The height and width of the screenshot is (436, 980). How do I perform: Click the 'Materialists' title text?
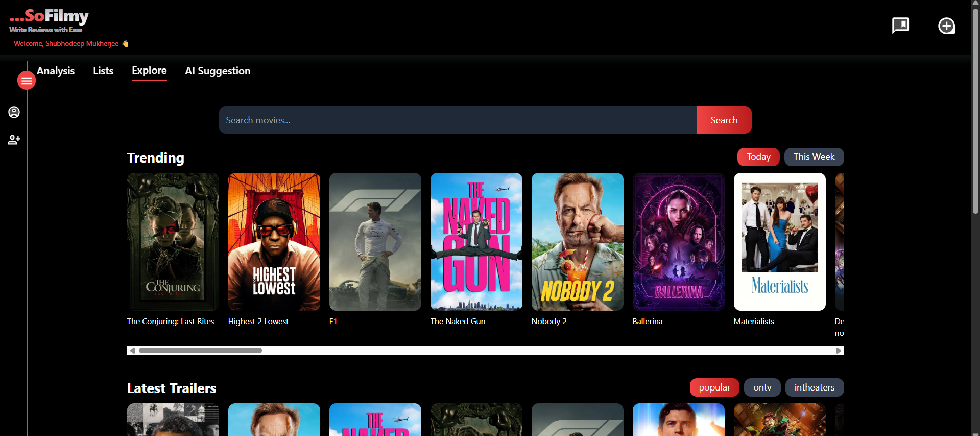coord(754,322)
